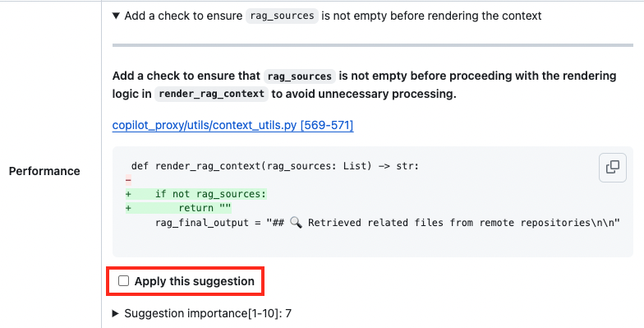Viewport: 644px width, 328px height.
Task: Click the def render_rag_context code line
Action: coord(274,166)
